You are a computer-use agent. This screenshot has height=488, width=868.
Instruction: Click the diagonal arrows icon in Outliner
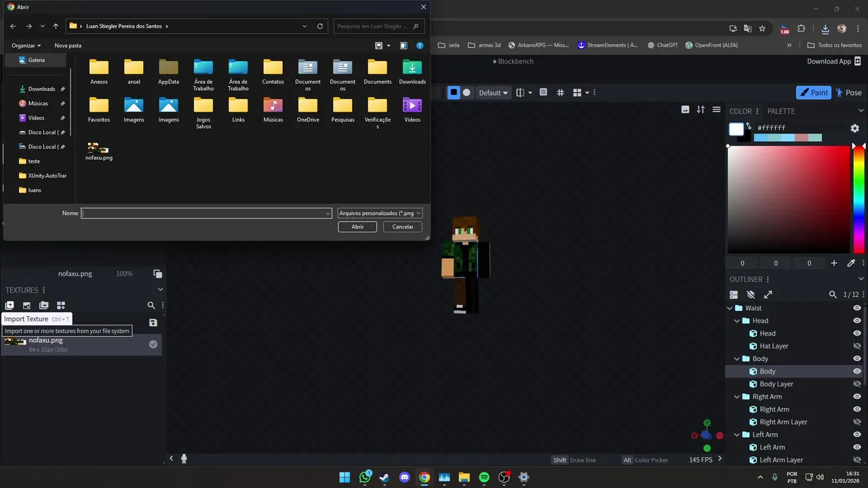coord(768,295)
